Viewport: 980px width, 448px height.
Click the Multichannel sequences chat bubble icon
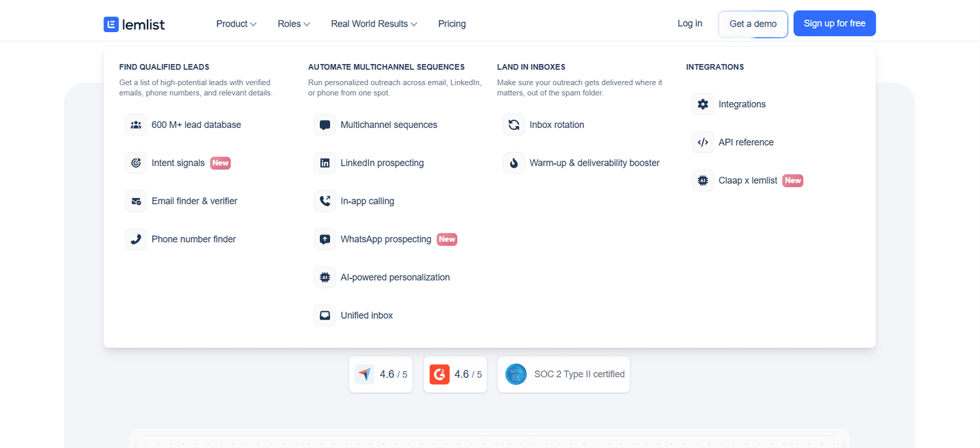[x=325, y=125]
